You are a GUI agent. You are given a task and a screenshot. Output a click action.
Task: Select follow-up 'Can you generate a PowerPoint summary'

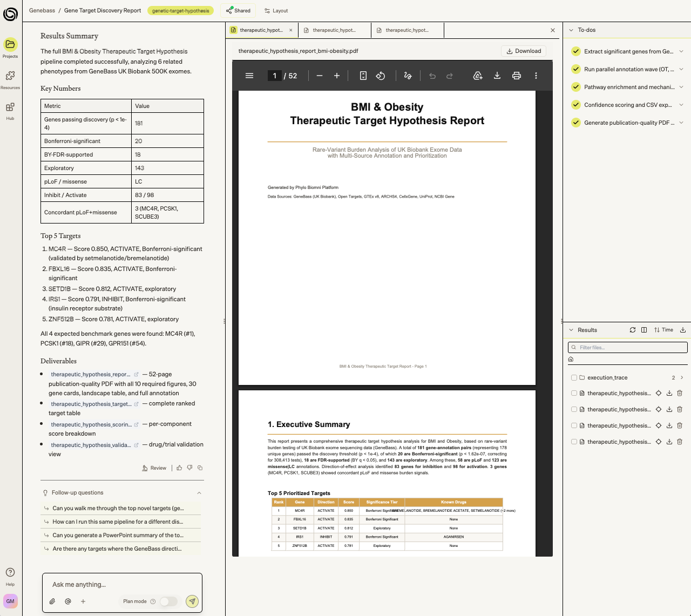(x=121, y=535)
